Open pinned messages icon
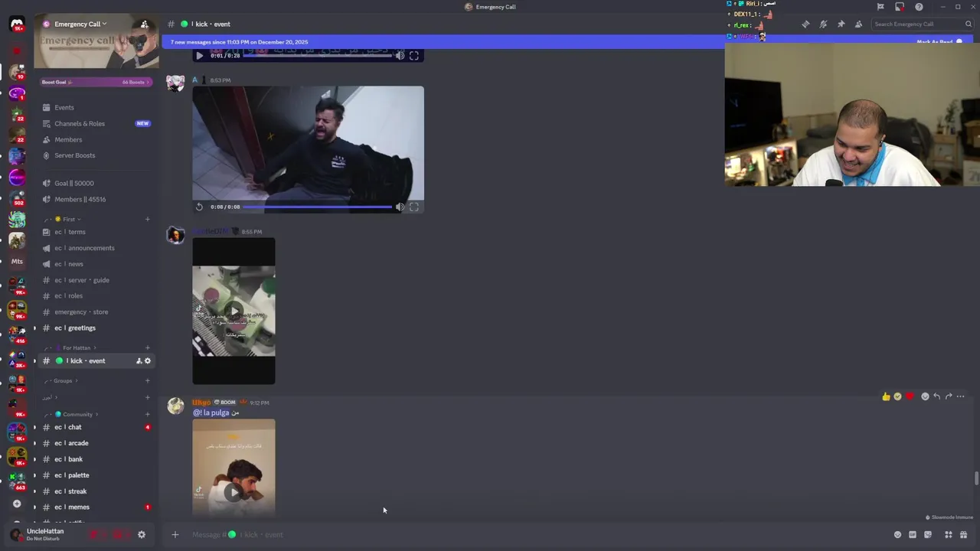This screenshot has height=551, width=980. 841,24
